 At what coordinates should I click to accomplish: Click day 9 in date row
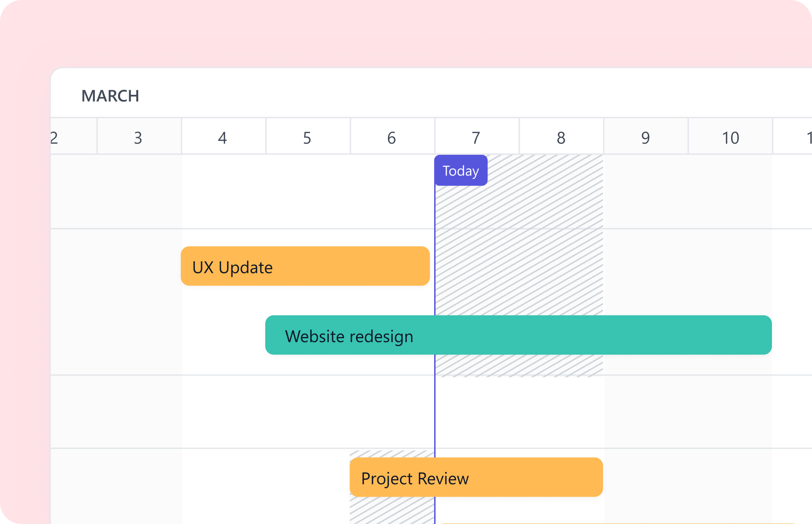tap(645, 137)
